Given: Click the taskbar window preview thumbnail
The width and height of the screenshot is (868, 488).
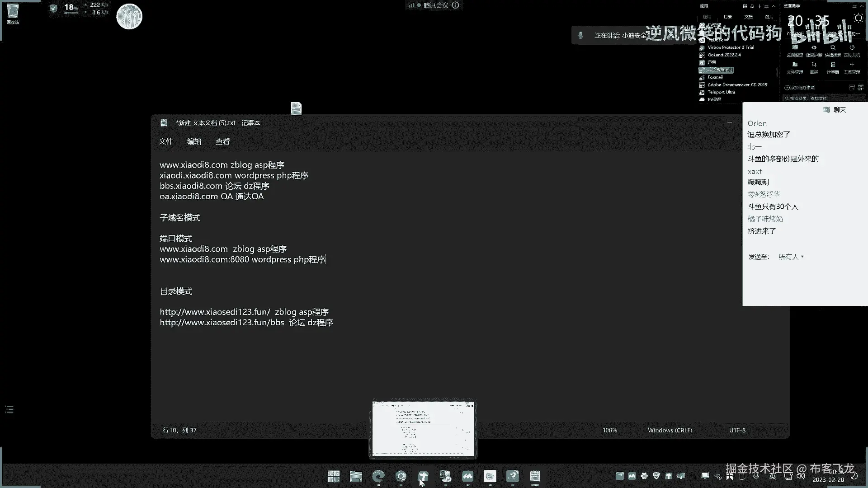Looking at the screenshot, I should [423, 428].
